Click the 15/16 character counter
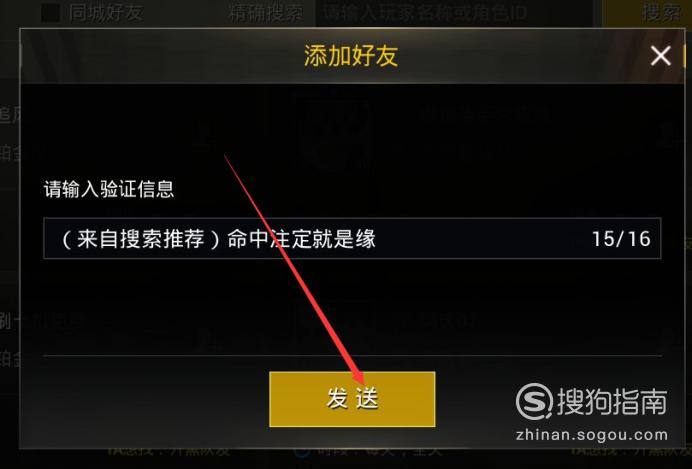This screenshot has height=469, width=692. point(621,239)
